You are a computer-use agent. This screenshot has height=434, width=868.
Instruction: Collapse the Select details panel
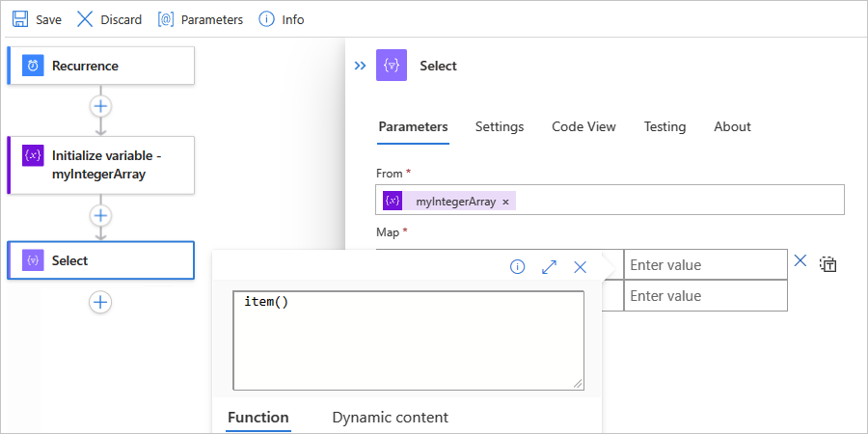tap(360, 66)
